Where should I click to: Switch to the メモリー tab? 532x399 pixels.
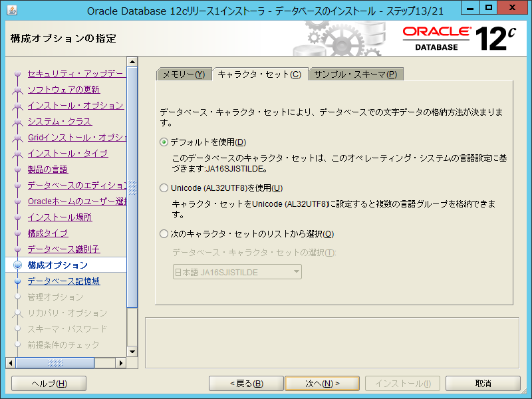click(x=184, y=74)
